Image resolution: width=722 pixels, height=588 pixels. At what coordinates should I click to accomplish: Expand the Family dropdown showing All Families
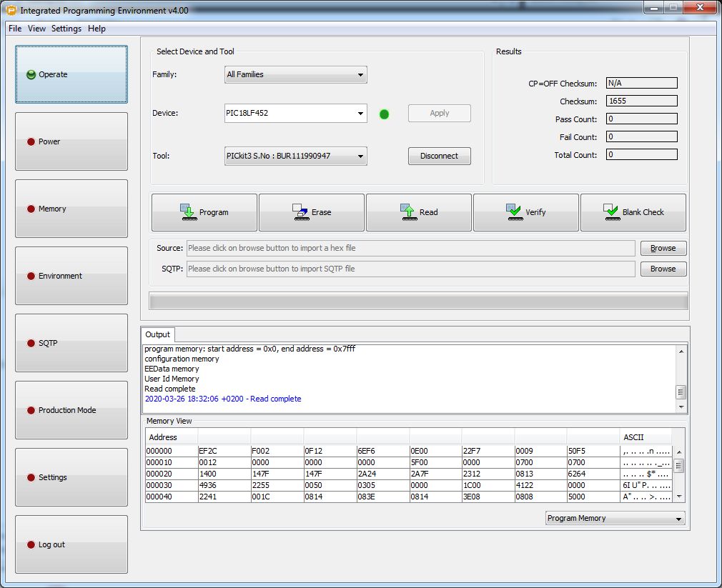click(x=296, y=74)
